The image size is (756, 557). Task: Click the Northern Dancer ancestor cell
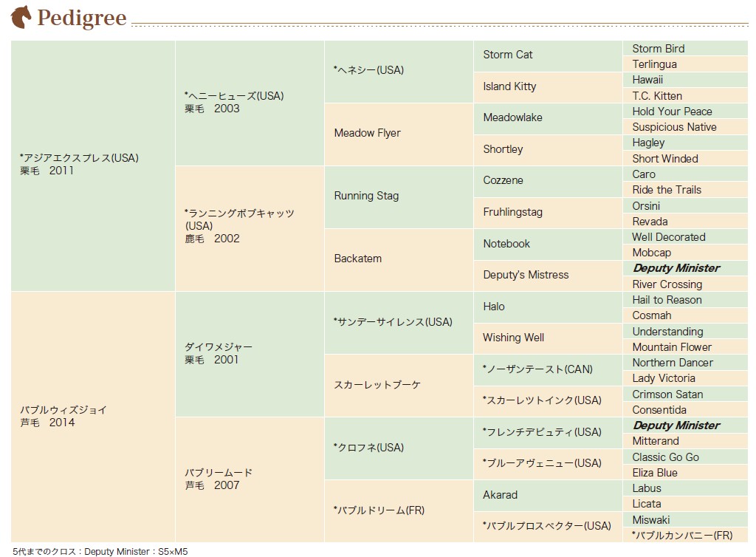(x=685, y=363)
